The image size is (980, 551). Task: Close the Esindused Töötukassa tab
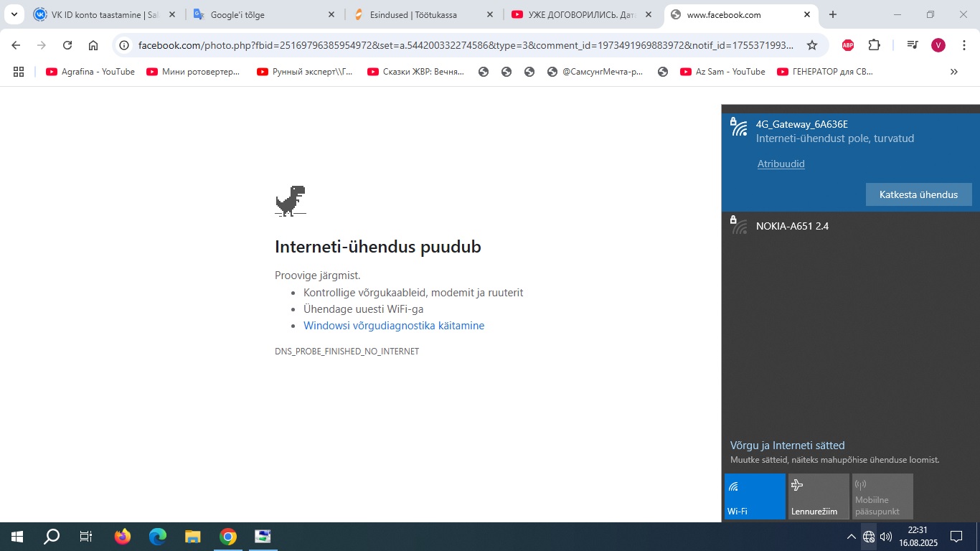click(x=490, y=14)
